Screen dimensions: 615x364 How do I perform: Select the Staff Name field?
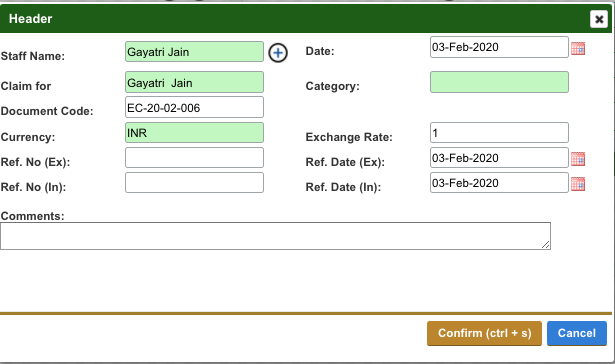(195, 51)
